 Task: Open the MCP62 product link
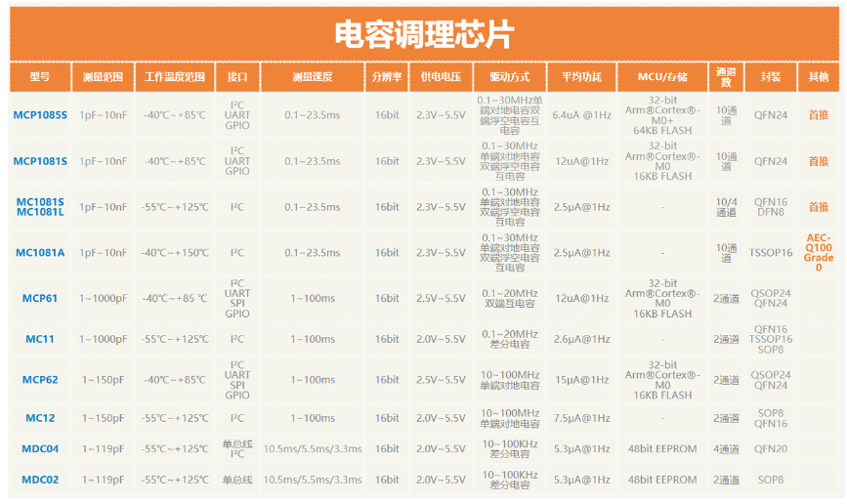[x=40, y=380]
